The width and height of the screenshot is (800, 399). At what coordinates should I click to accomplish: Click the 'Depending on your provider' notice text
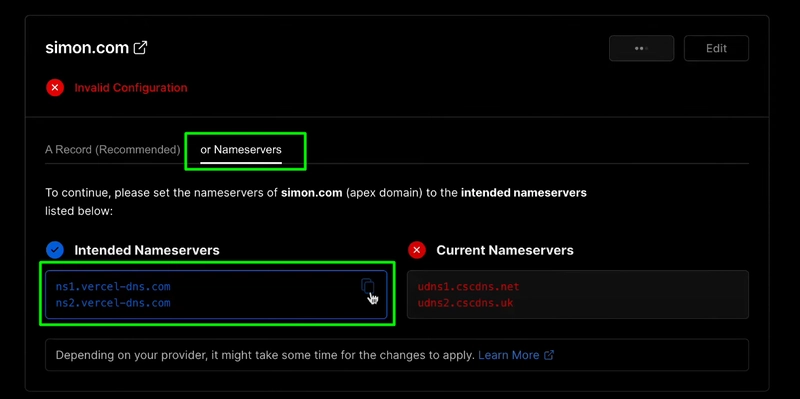click(265, 355)
